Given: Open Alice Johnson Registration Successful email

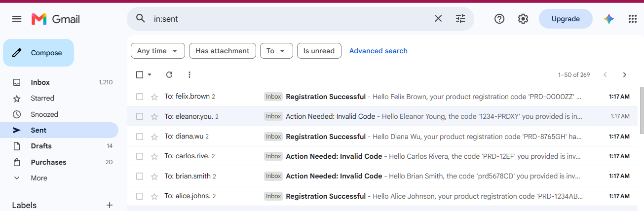Looking at the screenshot, I should pos(383,196).
